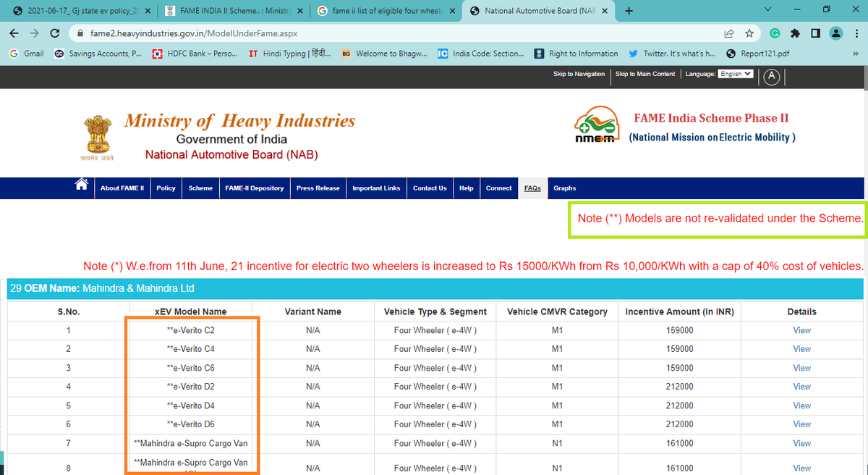The height and width of the screenshot is (475, 868).
Task: View details for e-Verito C6
Action: coord(801,368)
